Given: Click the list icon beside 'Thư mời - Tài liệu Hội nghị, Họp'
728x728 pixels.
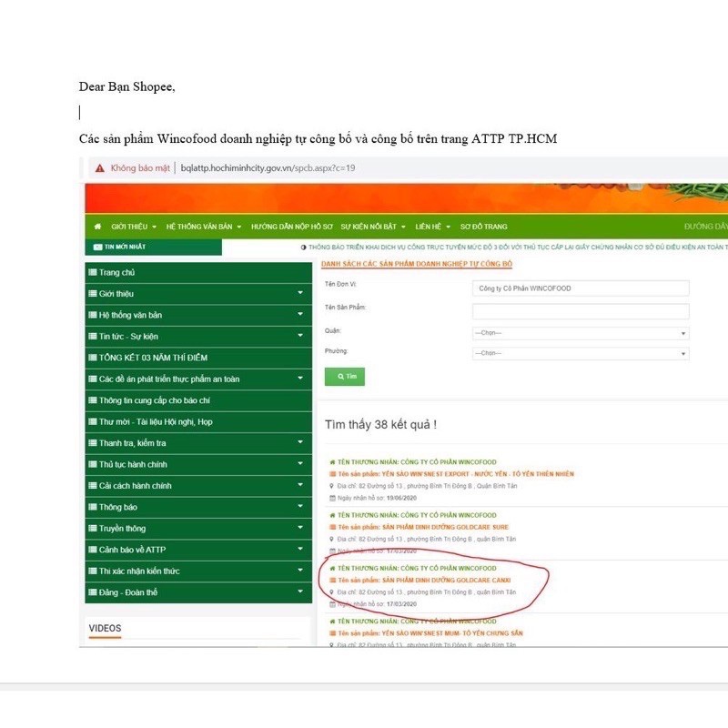Looking at the screenshot, I should (x=92, y=422).
